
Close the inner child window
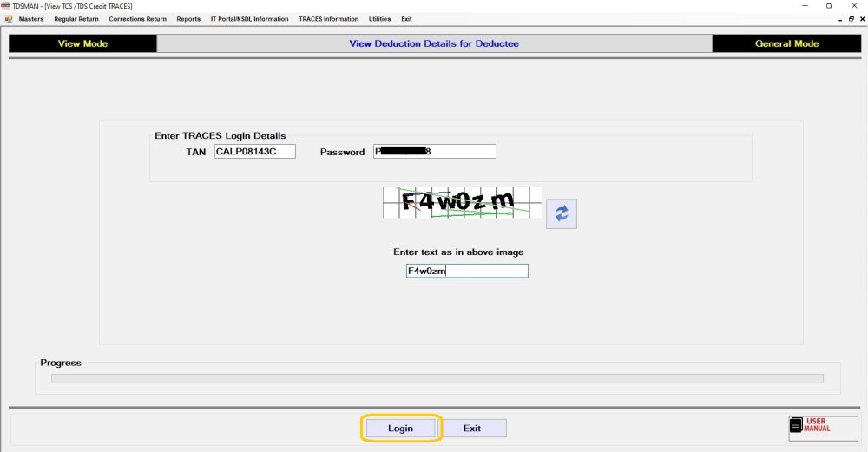[x=862, y=19]
